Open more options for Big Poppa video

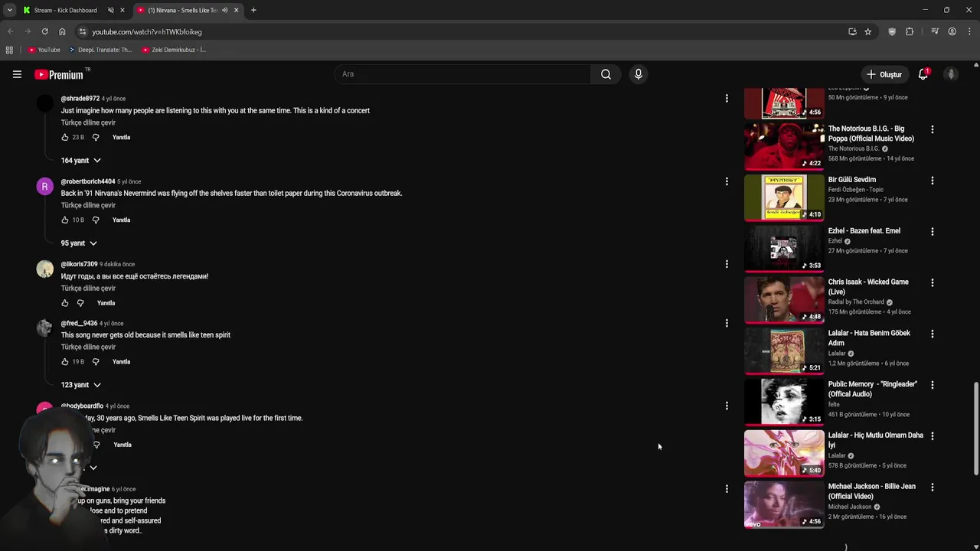click(x=932, y=129)
